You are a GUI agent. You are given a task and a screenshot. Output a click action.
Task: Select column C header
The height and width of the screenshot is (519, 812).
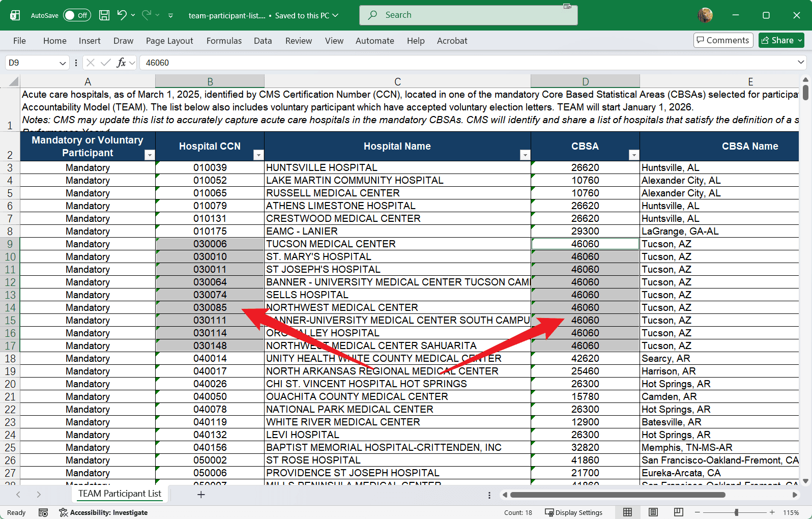coord(397,81)
